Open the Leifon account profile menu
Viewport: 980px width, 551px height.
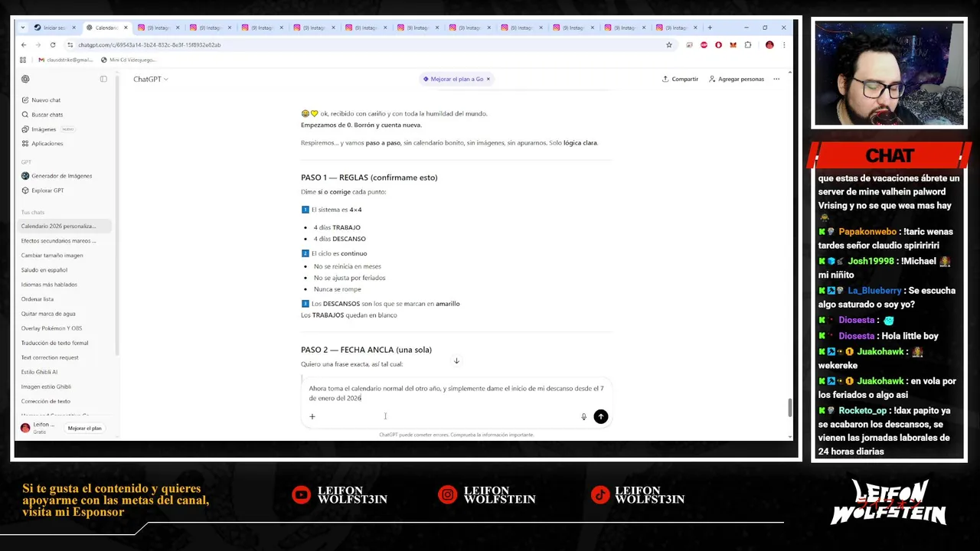tap(38, 428)
